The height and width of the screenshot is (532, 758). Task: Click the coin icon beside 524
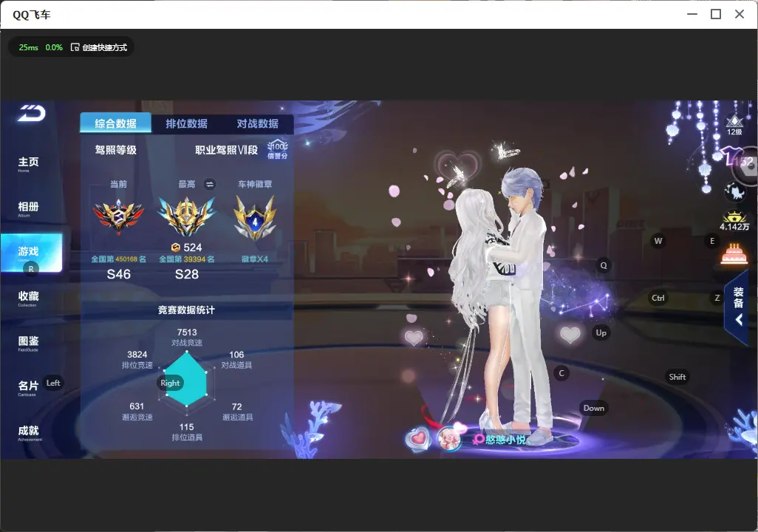[x=176, y=248]
